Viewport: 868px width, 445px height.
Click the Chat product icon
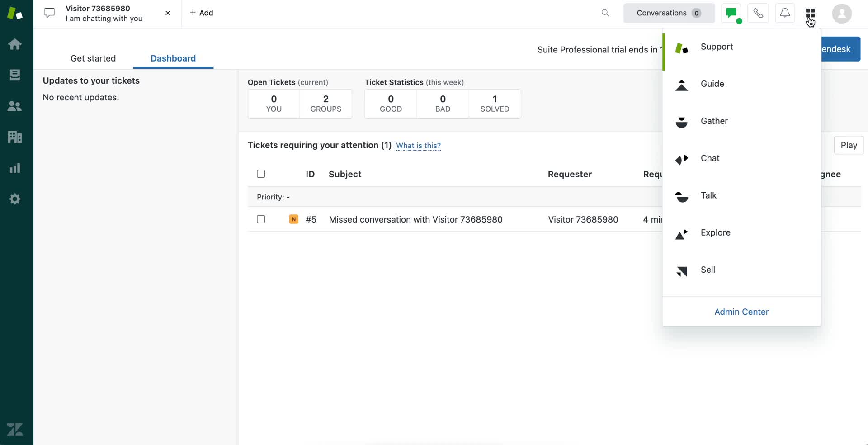[x=682, y=159]
